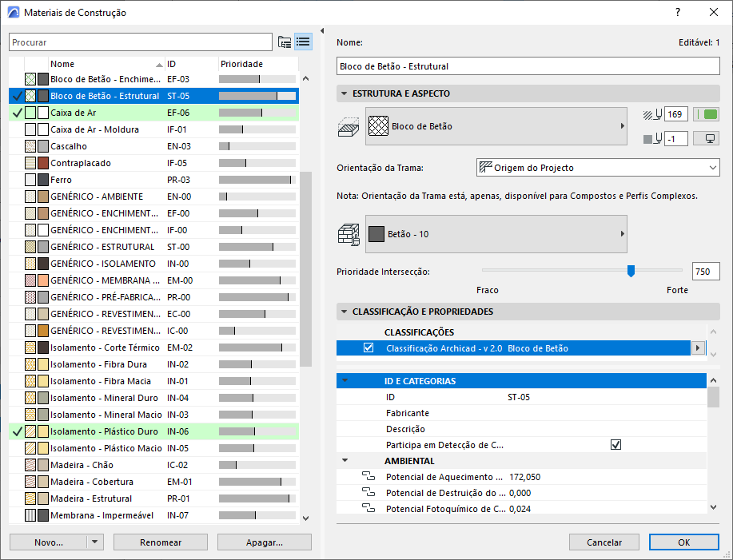Open background pen window color button
733x560 pixels.
[706, 139]
